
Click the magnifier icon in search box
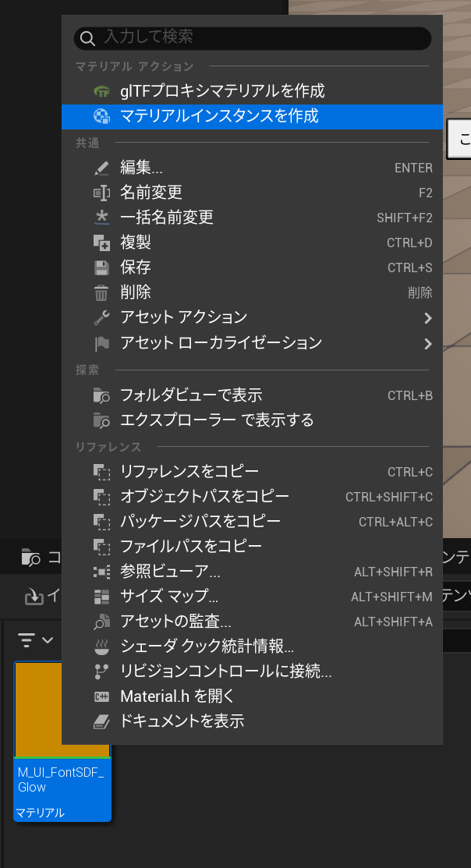87,38
